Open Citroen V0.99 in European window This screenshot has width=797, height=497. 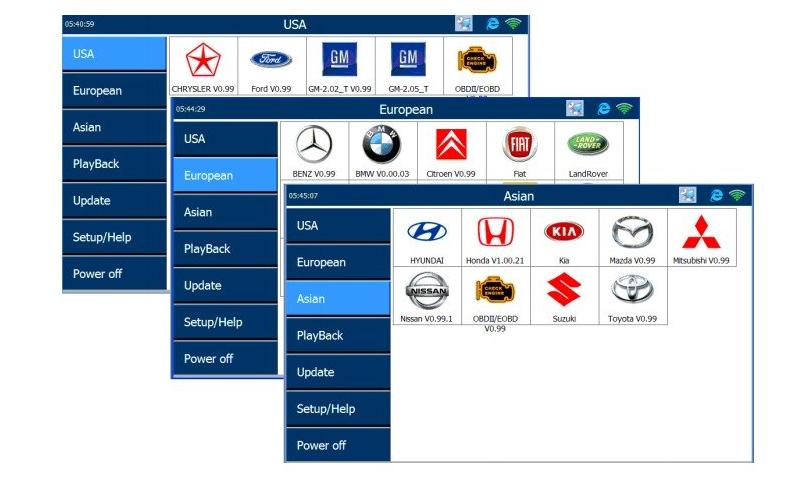(451, 151)
